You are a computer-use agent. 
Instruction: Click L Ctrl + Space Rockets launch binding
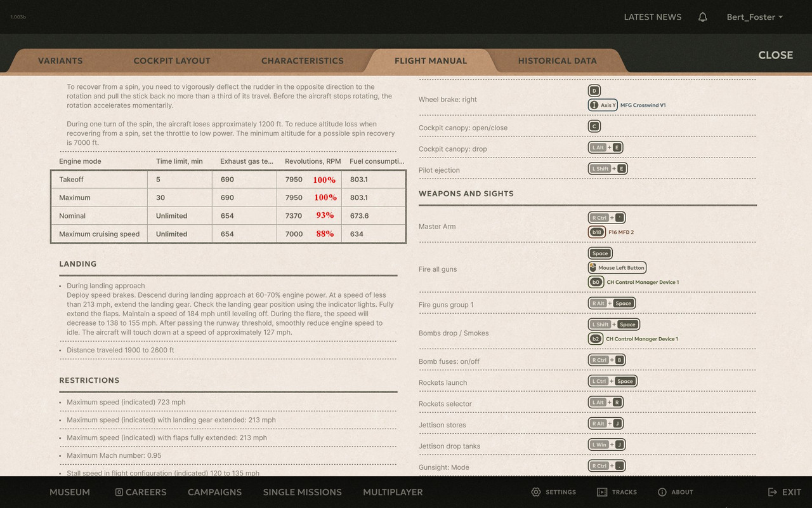pos(613,381)
